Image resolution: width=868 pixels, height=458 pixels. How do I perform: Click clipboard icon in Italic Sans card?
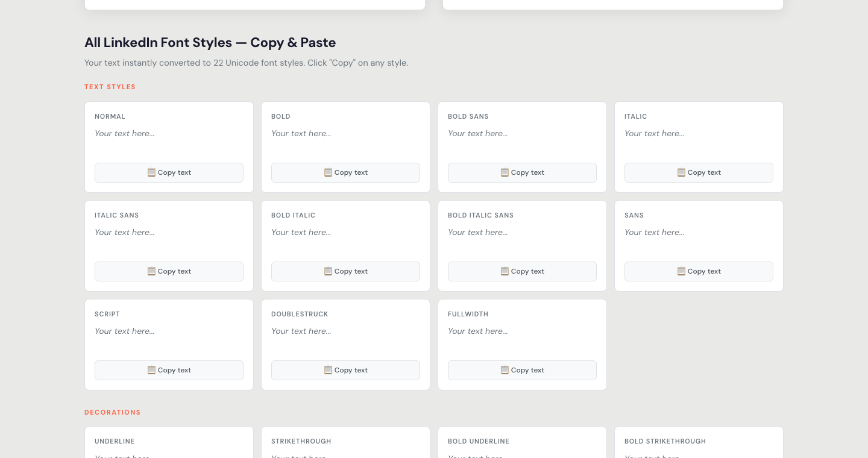pyautogui.click(x=151, y=271)
